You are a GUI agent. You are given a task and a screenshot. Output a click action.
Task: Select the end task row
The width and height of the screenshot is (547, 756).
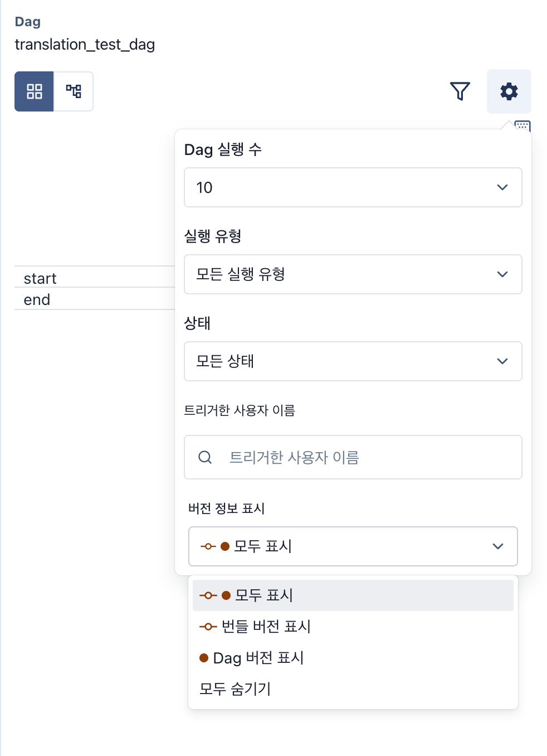tap(37, 299)
